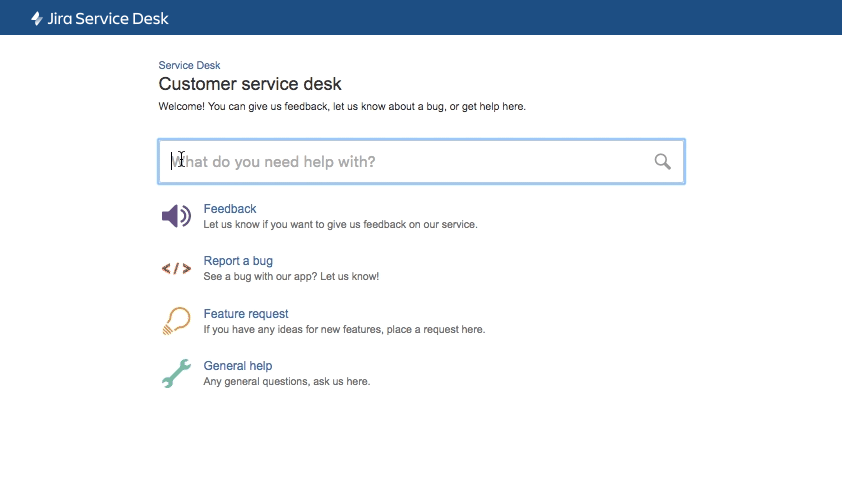
Task: Click the green wrench General help icon
Action: pyautogui.click(x=176, y=373)
